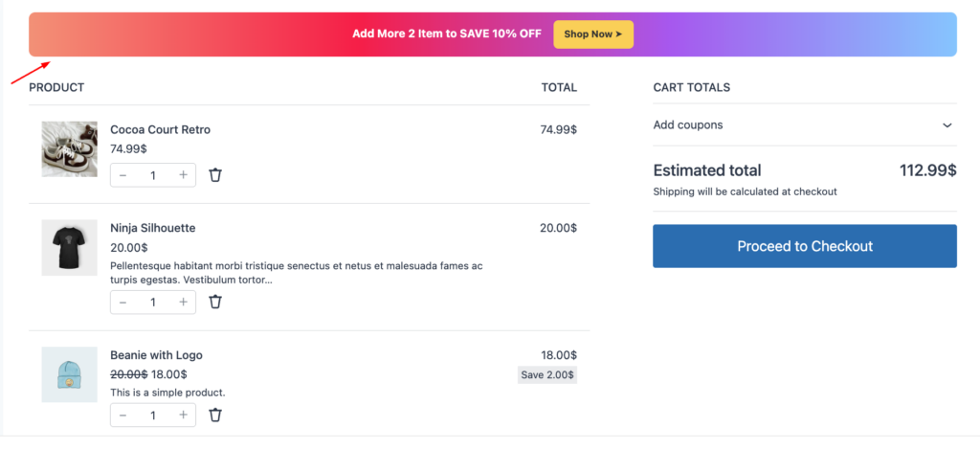Click the Cocoa Court Retro quantity field
Screen dimensions: 980x450
coord(152,175)
